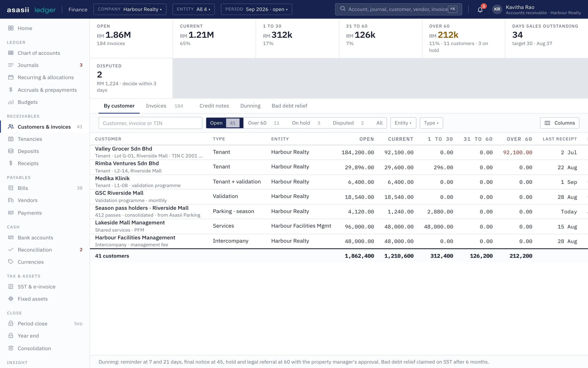The width and height of the screenshot is (588, 368).
Task: Open the notifications bell icon
Action: (480, 10)
